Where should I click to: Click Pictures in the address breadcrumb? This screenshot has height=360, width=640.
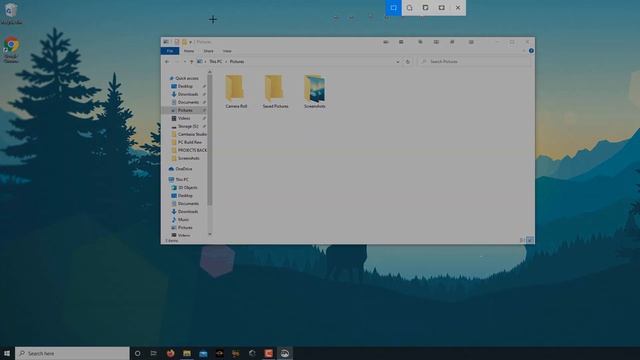tap(236, 62)
